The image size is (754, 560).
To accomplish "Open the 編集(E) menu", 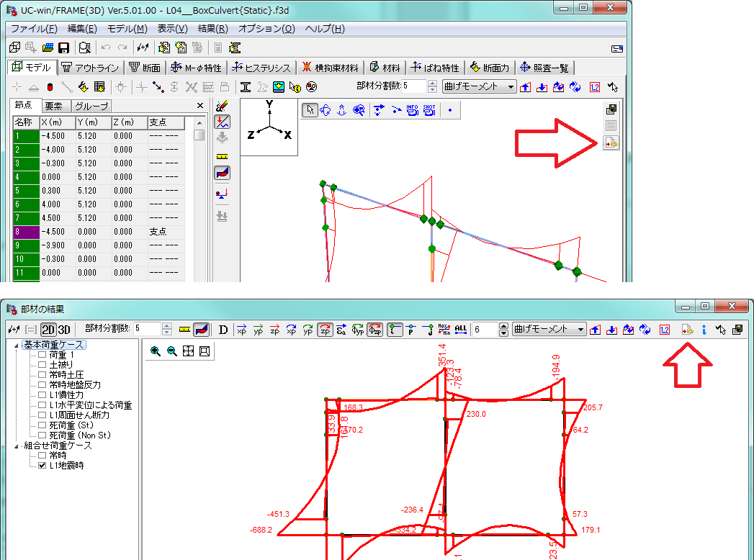I will tap(82, 29).
